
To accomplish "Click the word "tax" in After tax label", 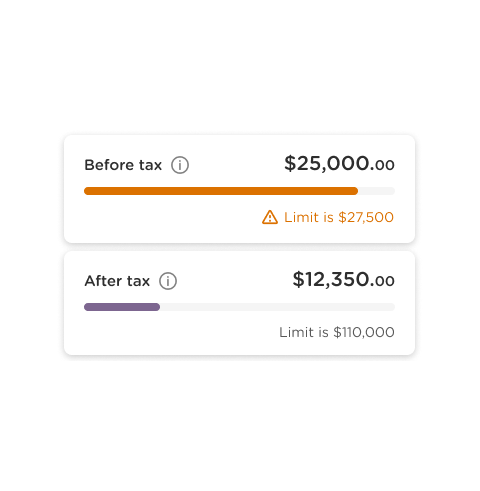I will tap(138, 281).
